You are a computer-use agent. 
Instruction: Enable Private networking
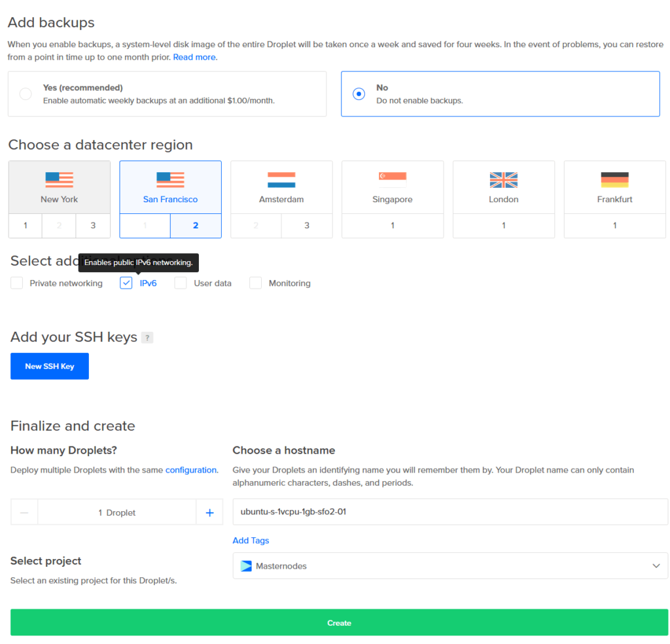pos(16,283)
